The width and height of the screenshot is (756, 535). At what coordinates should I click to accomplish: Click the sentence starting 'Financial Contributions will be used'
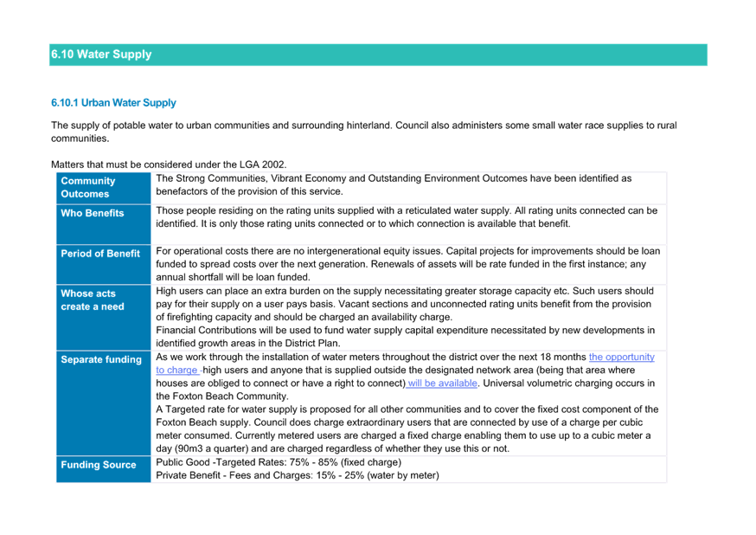(405, 337)
